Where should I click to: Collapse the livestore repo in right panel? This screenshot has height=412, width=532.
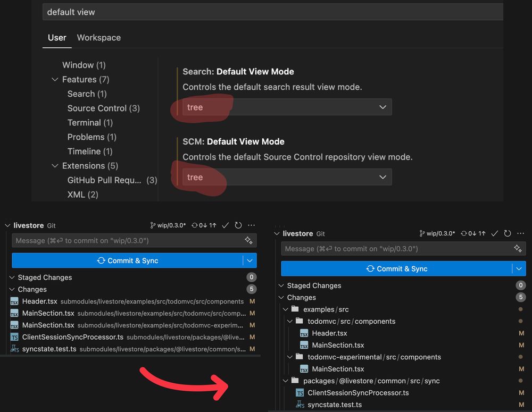tap(277, 233)
